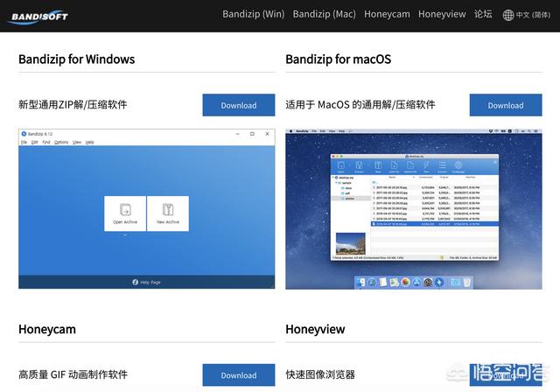Open the Bandizip (Mac) nav item
This screenshot has width=560, height=392.
click(x=325, y=14)
